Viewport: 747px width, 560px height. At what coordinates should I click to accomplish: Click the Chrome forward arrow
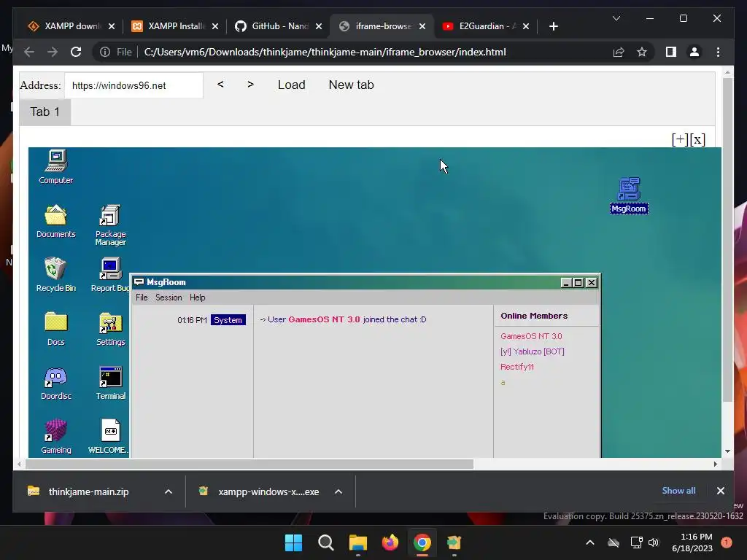53,52
